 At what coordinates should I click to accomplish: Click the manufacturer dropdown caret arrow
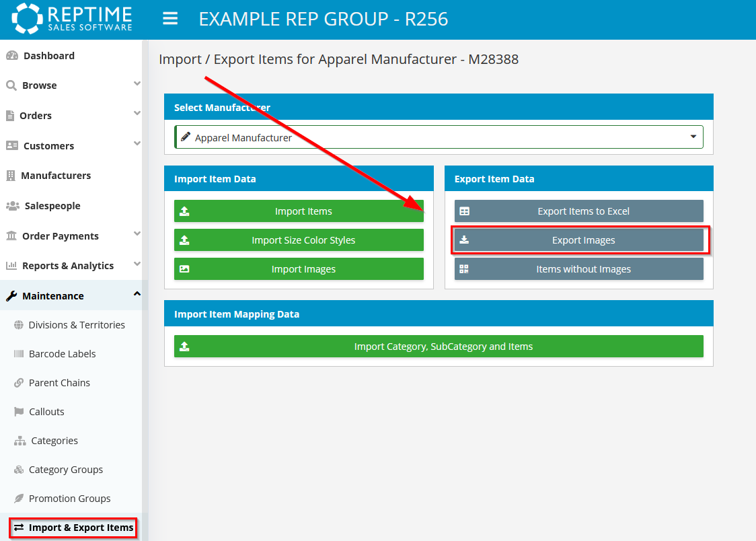coord(693,137)
